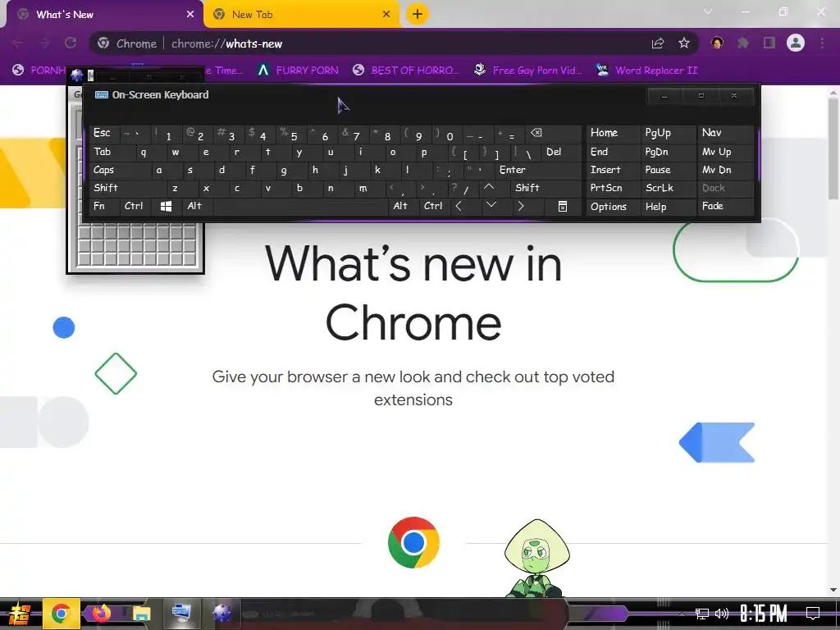Screen dimensions: 840x630
Task: Click the Mv Up key on the keyboard
Action: pyautogui.click(x=725, y=152)
